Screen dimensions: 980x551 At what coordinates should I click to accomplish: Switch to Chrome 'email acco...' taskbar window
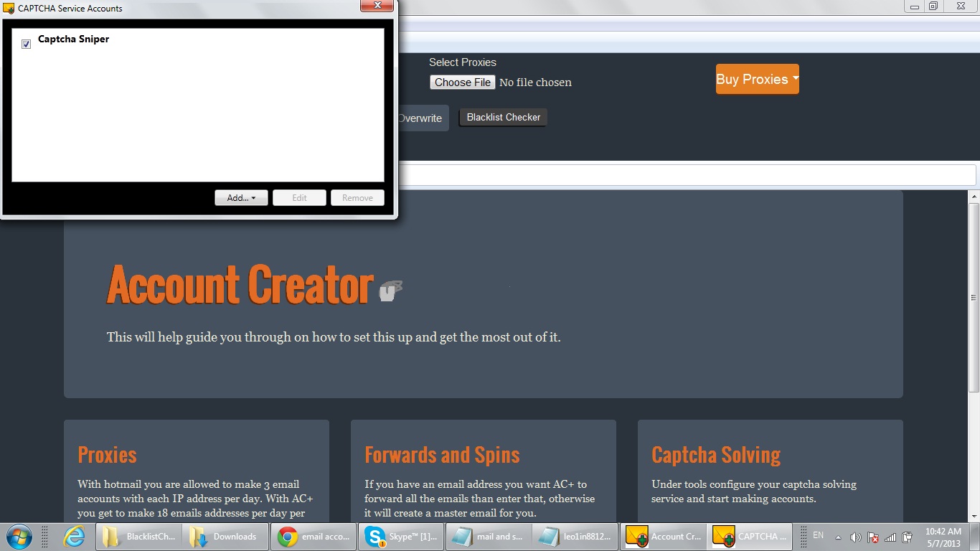[x=314, y=537]
